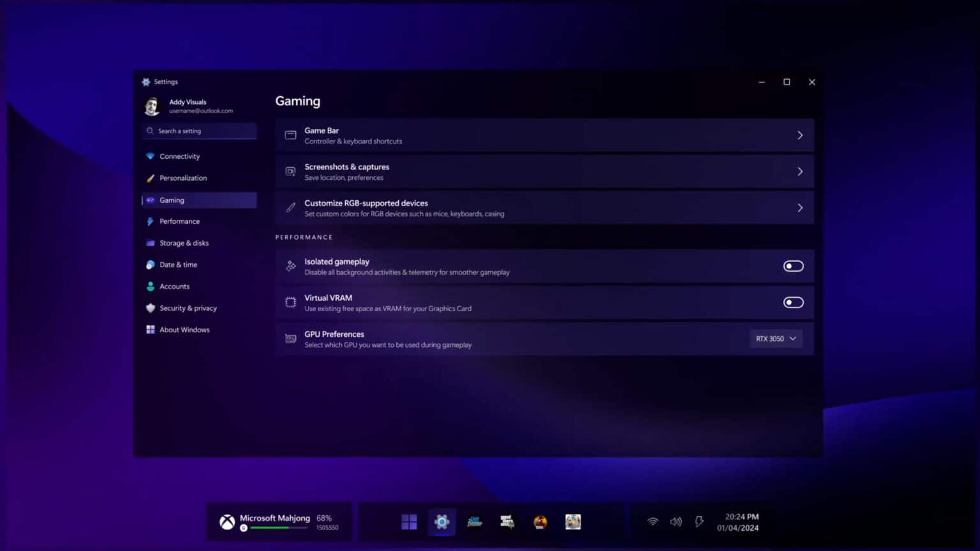Open the Wi-Fi icon in the system tray
Image resolution: width=980 pixels, height=551 pixels.
coord(653,521)
